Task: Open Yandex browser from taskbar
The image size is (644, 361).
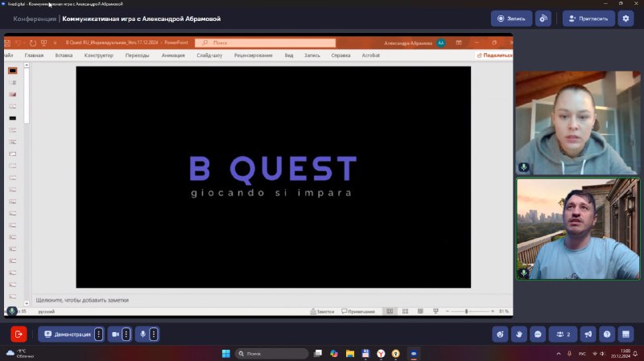Action: click(x=381, y=354)
